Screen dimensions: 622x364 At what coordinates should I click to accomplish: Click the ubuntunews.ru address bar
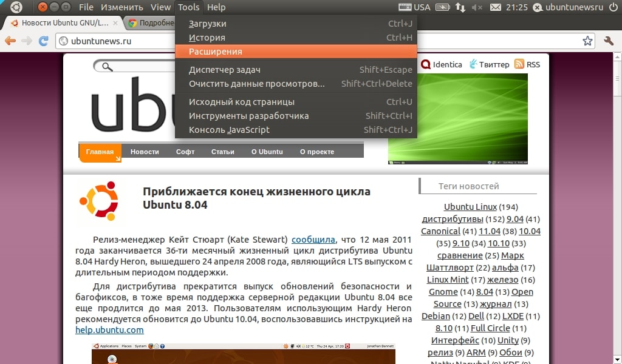tap(326, 41)
